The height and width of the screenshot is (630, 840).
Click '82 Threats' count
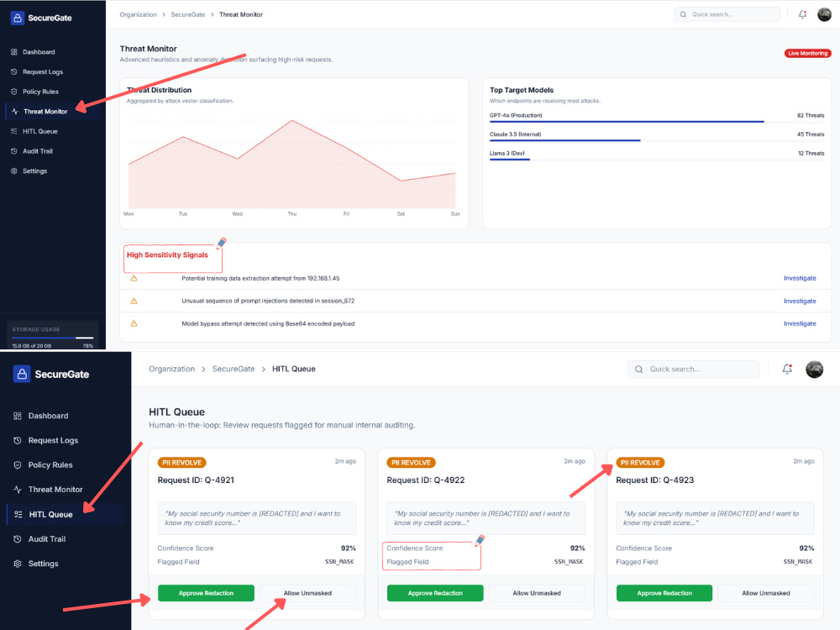pos(811,115)
